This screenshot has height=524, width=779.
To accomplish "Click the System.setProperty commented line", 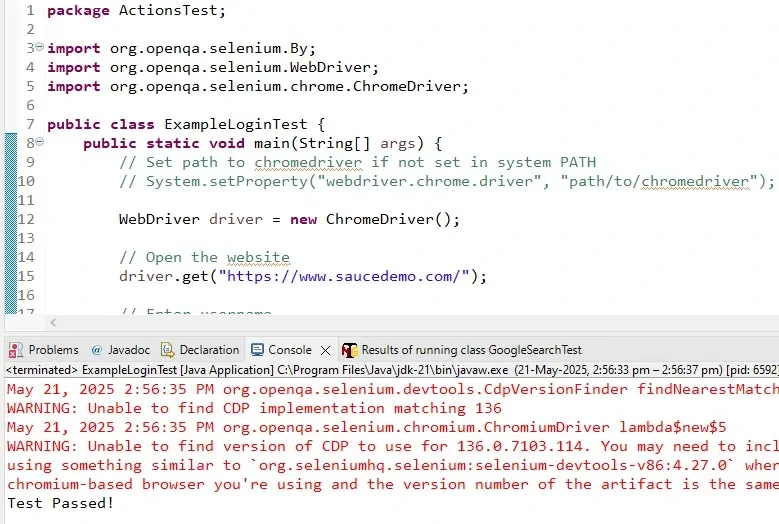I will [447, 181].
